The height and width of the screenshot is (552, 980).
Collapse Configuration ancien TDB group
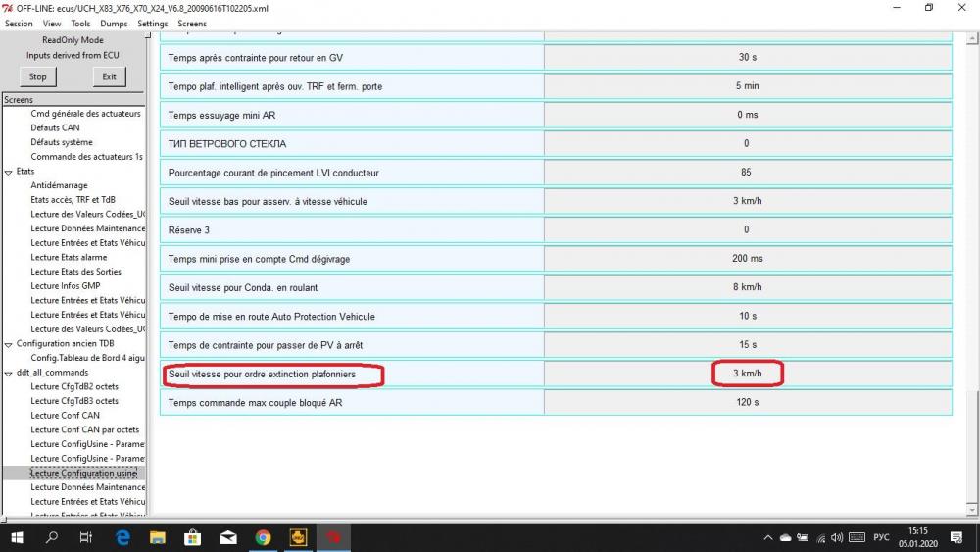(8, 344)
